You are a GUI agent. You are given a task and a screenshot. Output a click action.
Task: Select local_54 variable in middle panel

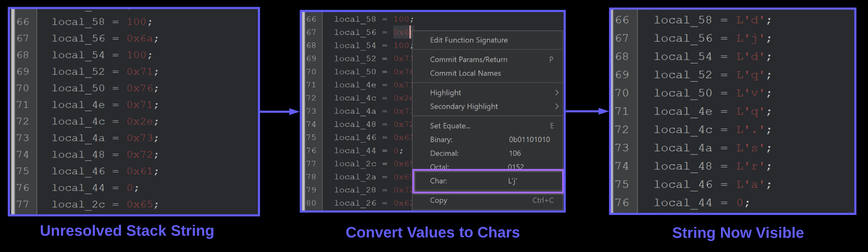point(355,46)
